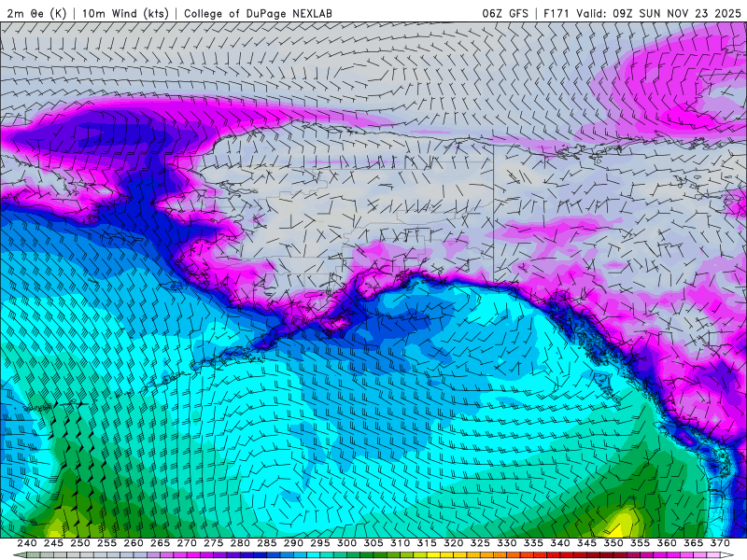
Task: Click the 320 value on the color scale
Action: pos(454,543)
